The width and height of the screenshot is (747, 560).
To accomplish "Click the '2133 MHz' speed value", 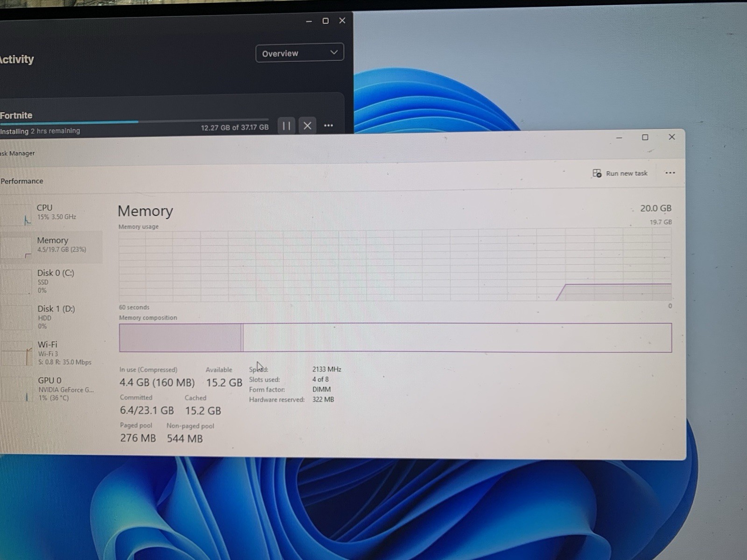I will pos(327,369).
